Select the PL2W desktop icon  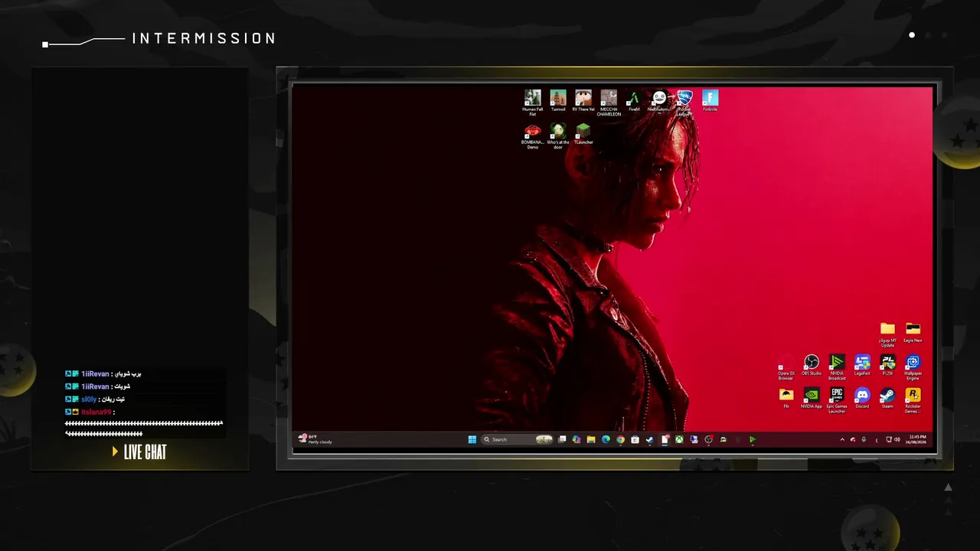(887, 365)
